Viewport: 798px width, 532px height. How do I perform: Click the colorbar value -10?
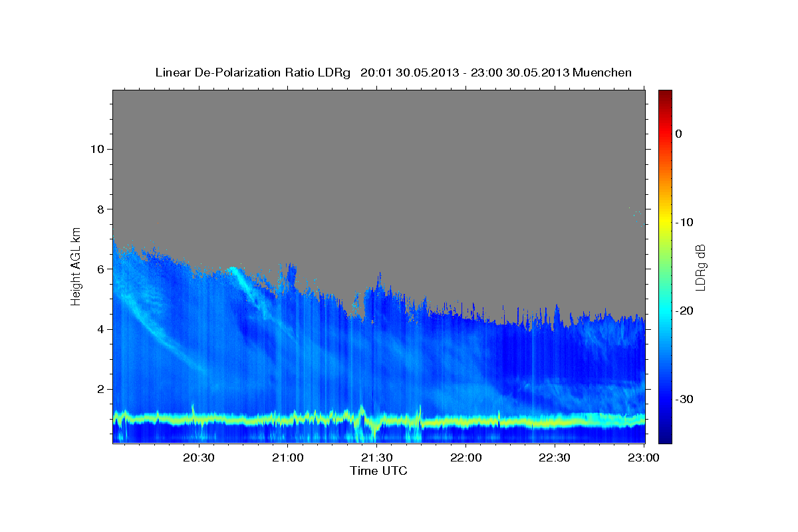point(685,222)
